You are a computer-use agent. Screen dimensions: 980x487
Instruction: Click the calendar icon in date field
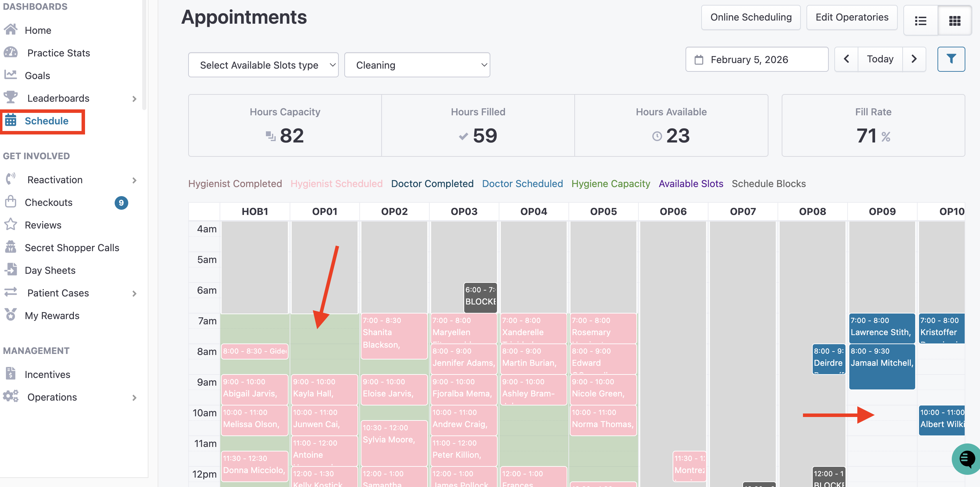pos(699,60)
